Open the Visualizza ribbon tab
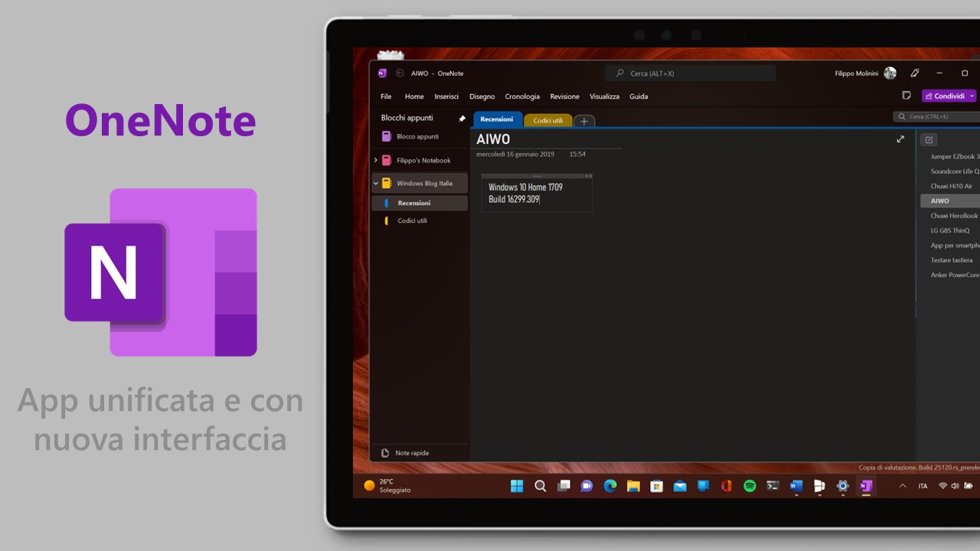Viewport: 980px width, 551px height. 604,96
